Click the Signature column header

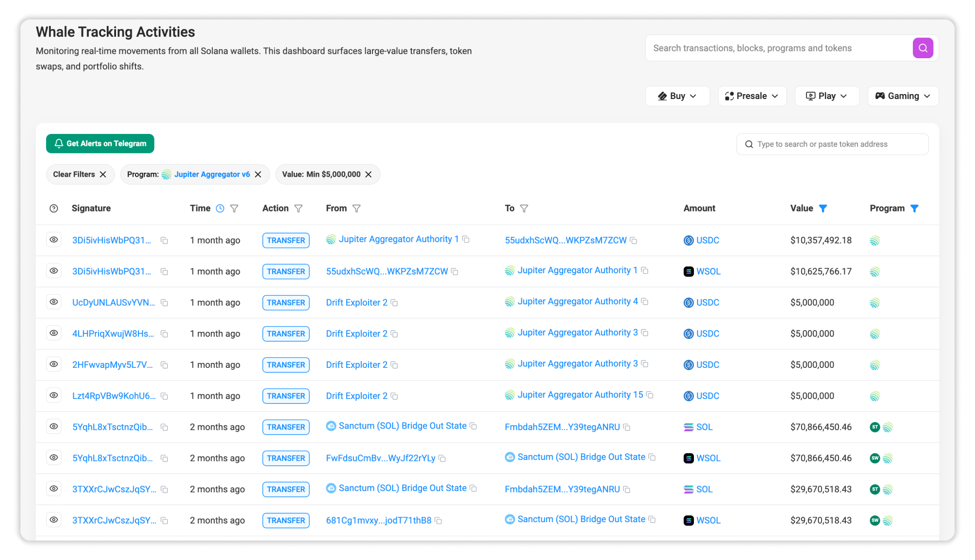(91, 208)
